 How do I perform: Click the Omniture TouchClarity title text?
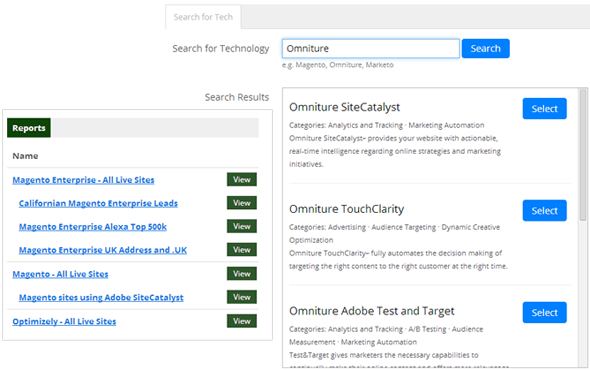tap(347, 209)
